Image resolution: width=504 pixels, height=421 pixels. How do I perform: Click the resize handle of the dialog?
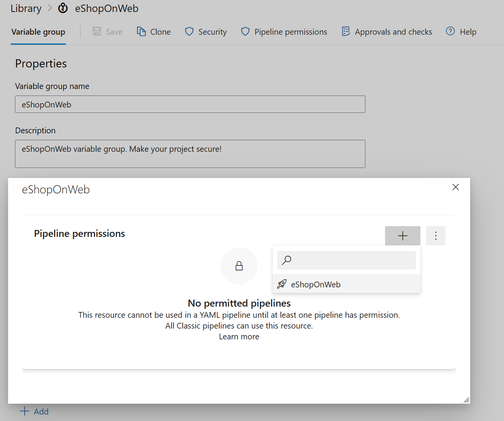tap(466, 399)
